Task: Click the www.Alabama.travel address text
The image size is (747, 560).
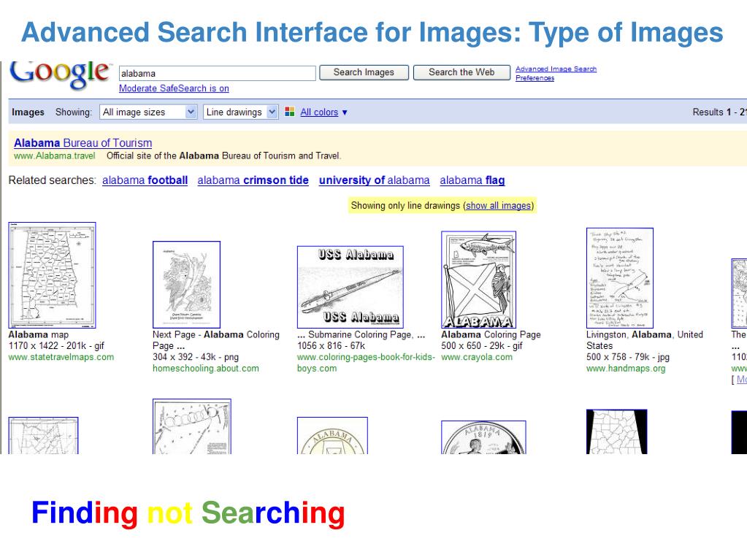Action: click(54, 156)
